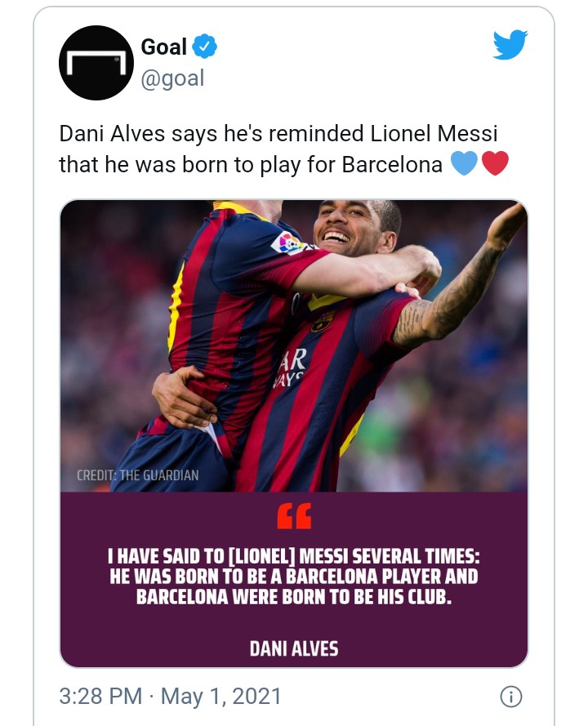Click the blue heart emoji

point(464,164)
